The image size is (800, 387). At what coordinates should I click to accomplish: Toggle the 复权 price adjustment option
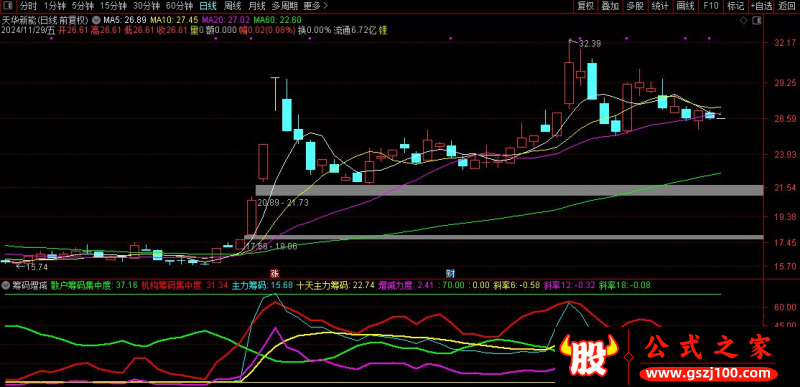585,6
